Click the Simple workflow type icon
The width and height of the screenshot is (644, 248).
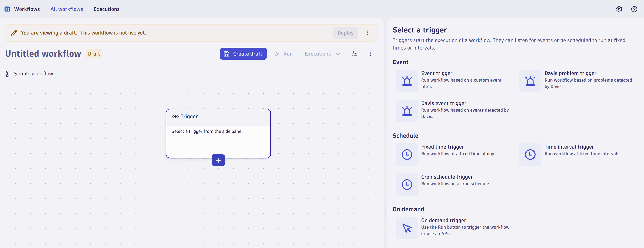[8, 74]
